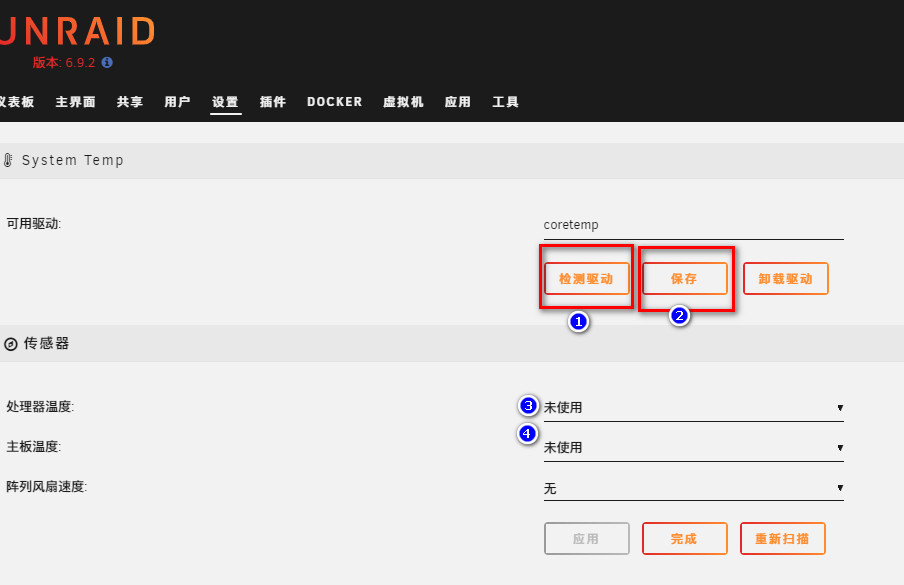Click the 可用驱动 coretemp input field
This screenshot has height=585, width=904.
pos(694,225)
